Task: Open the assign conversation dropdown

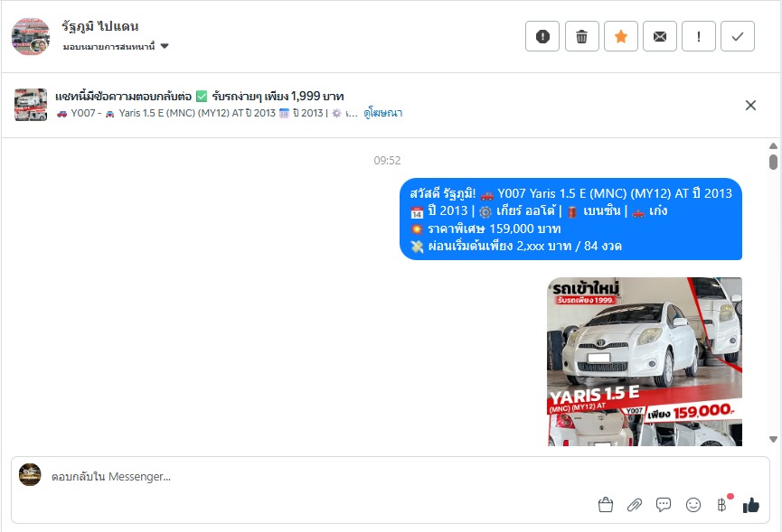Action: [x=117, y=47]
